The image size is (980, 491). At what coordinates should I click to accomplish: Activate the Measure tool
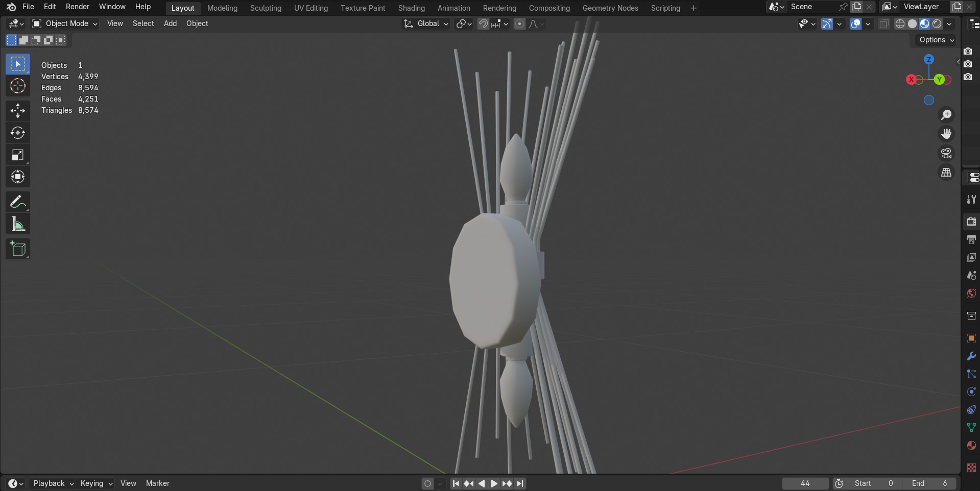18,224
